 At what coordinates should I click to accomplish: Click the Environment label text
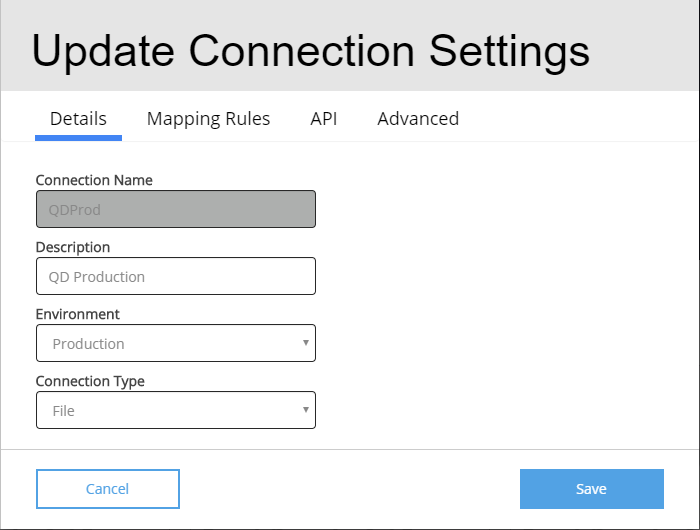(x=78, y=314)
